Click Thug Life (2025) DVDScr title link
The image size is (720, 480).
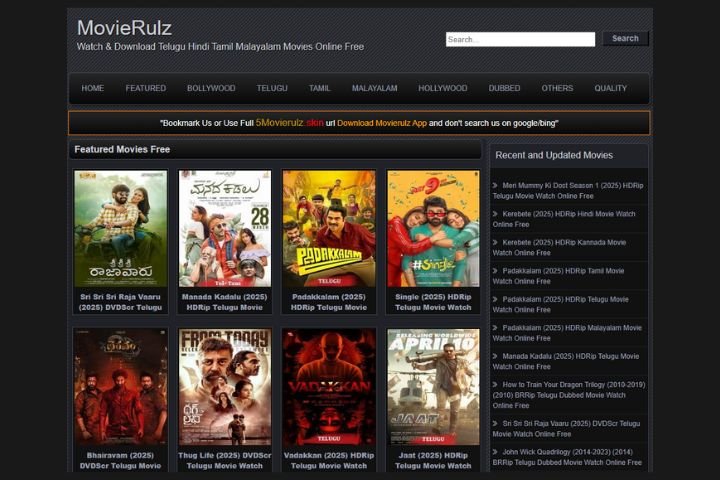coord(225,461)
